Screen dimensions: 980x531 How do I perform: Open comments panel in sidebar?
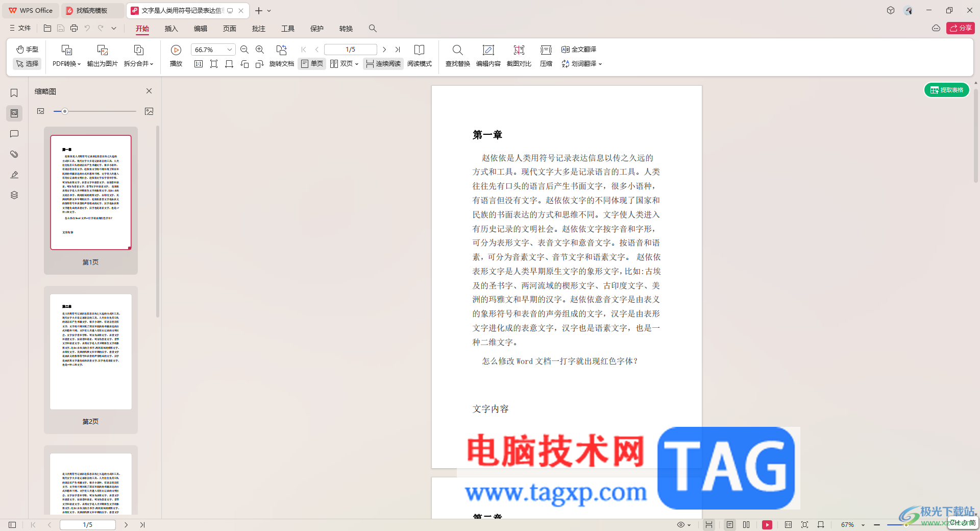[14, 134]
